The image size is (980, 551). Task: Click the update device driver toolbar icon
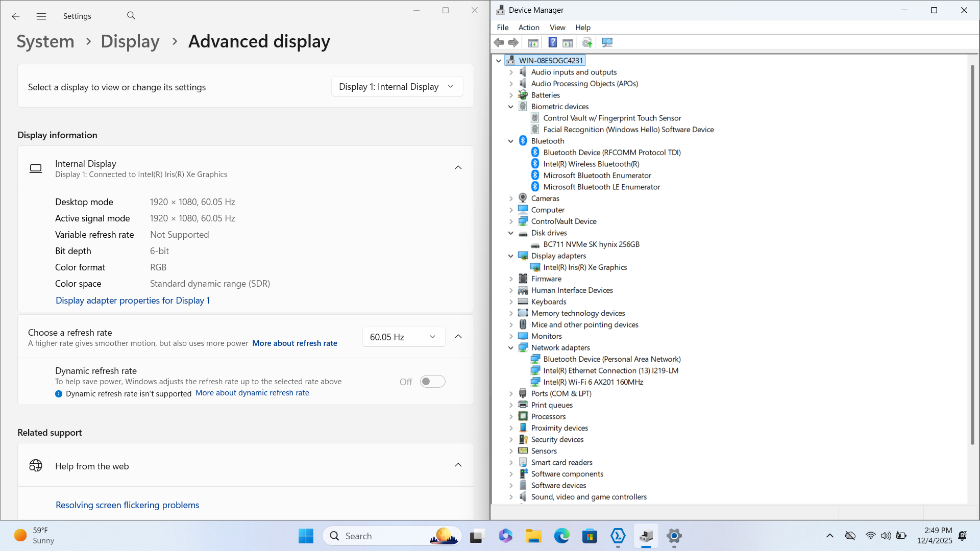(x=587, y=42)
